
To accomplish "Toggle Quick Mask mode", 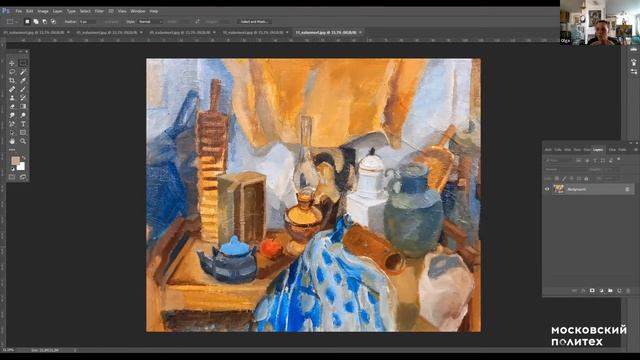I will (12, 177).
